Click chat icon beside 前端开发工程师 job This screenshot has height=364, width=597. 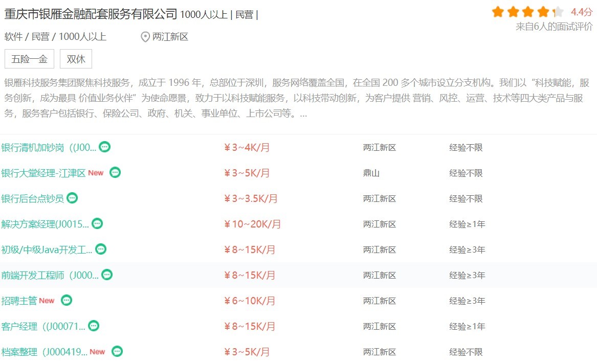(x=107, y=275)
